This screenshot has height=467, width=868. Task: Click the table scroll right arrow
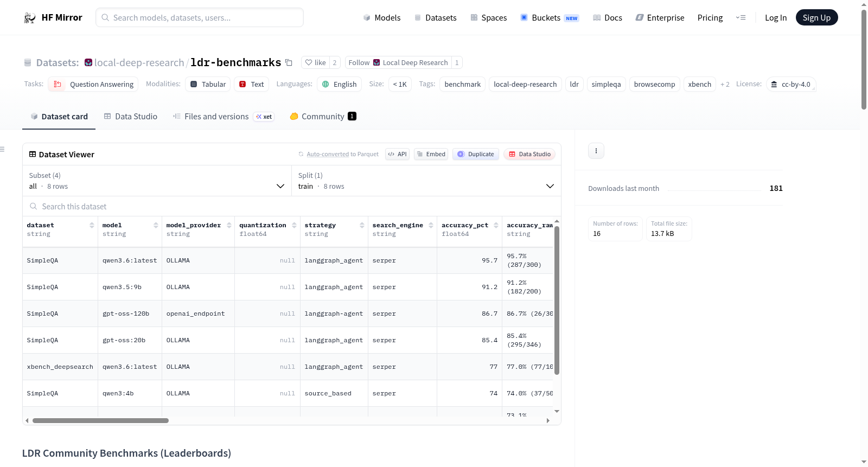point(548,420)
